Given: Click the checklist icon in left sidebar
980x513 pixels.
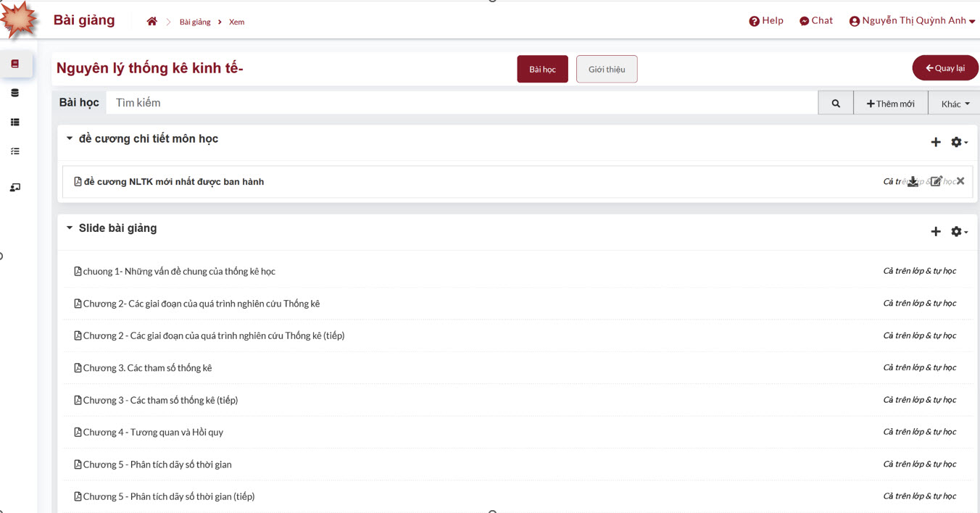Looking at the screenshot, I should tap(15, 151).
